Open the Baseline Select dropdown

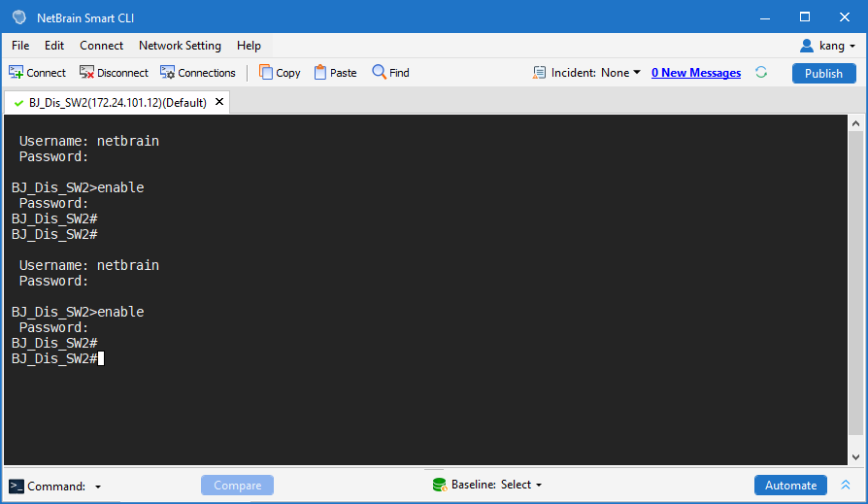click(521, 485)
